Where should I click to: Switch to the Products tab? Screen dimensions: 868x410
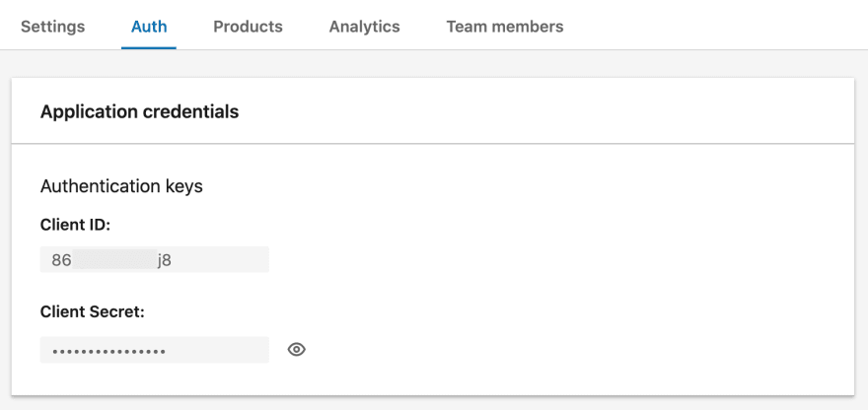pos(248,27)
